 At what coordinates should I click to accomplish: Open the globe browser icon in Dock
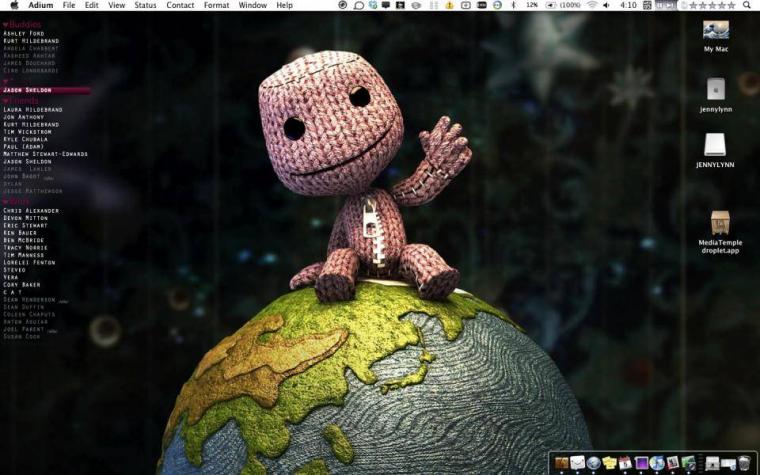coord(593,463)
